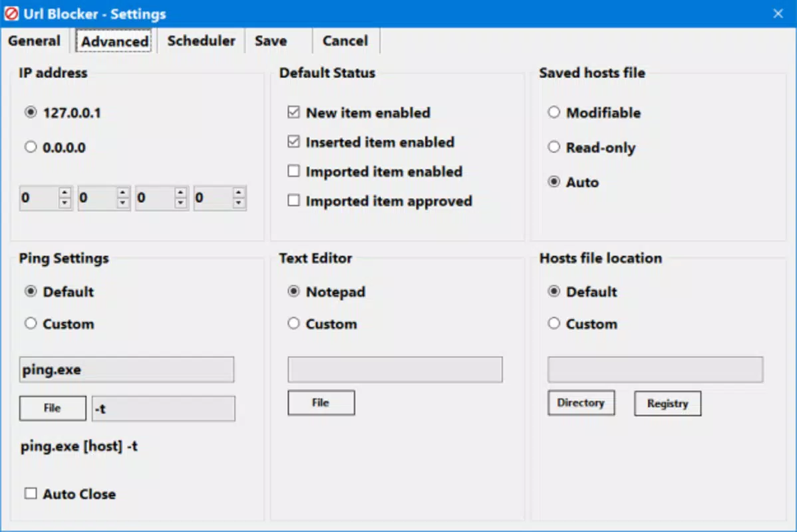Decrease the third IP octet value
797x532 pixels.
(x=180, y=203)
